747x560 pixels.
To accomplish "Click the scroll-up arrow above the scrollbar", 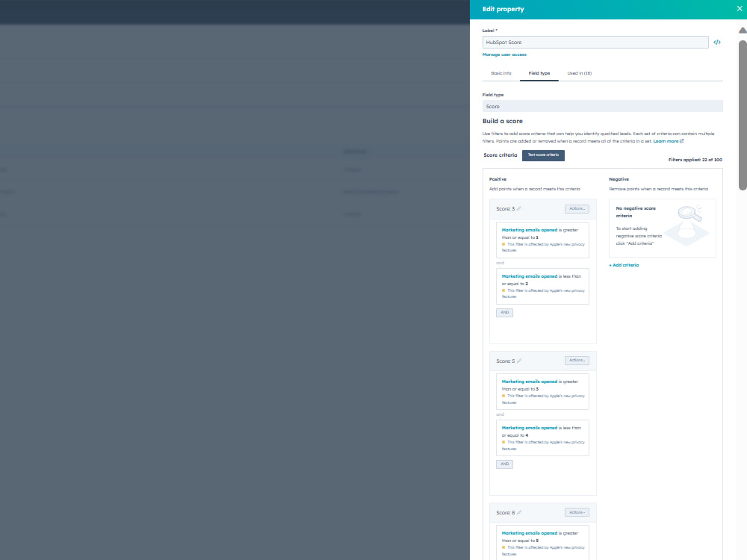I will point(740,30).
